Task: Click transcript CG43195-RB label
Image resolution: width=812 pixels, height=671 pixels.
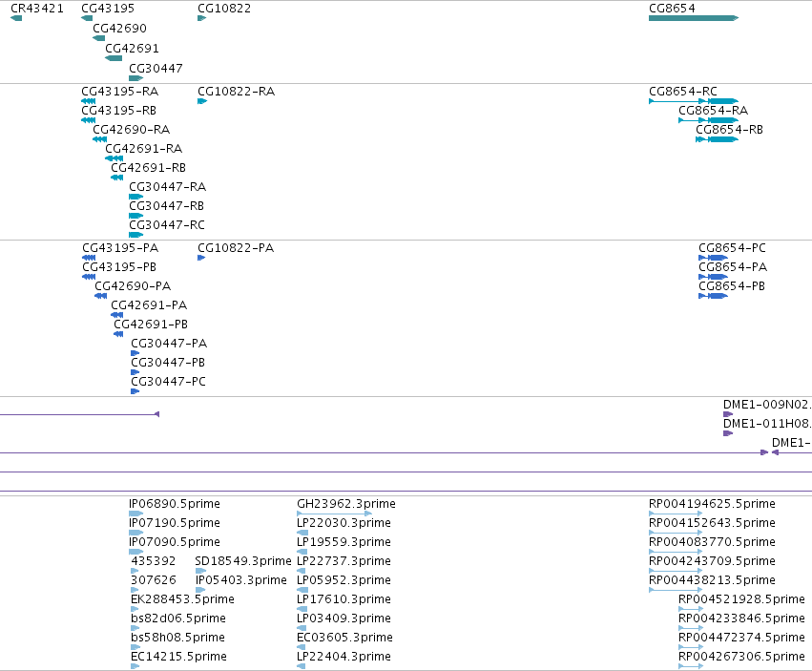Action: (119, 111)
